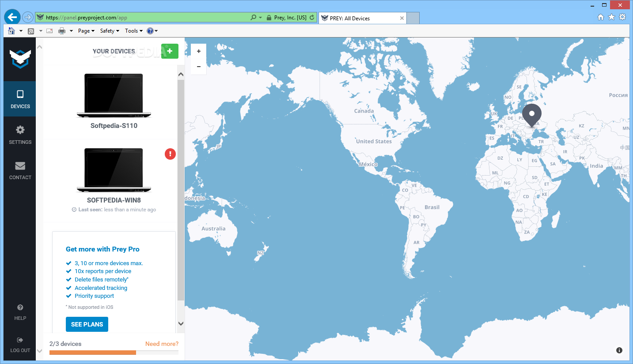The height and width of the screenshot is (364, 633).
Task: Refresh the page with the reload icon
Action: tap(312, 18)
